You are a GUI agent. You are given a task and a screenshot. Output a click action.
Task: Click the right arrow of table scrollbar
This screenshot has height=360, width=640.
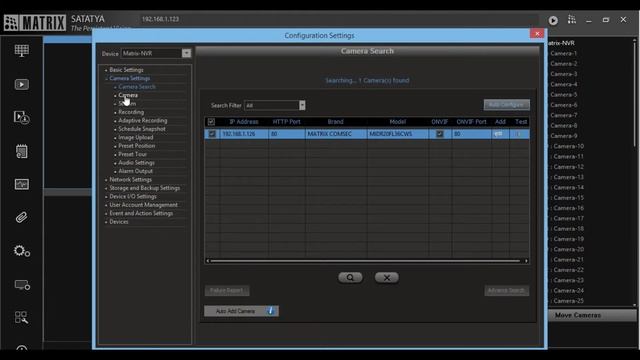pos(526,261)
